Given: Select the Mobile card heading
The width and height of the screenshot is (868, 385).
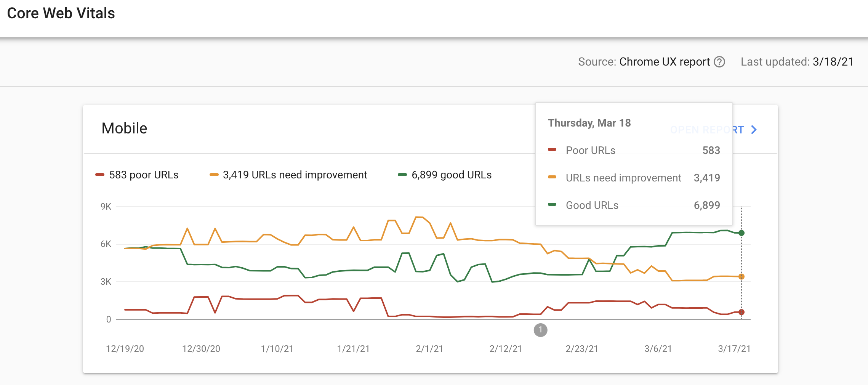Looking at the screenshot, I should click(124, 128).
